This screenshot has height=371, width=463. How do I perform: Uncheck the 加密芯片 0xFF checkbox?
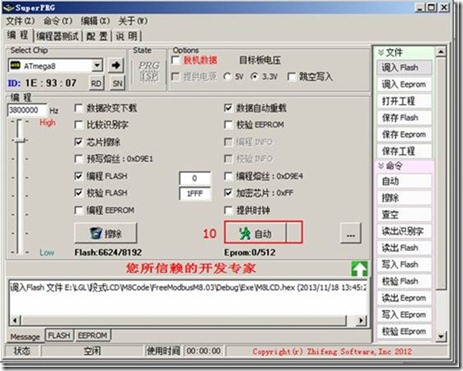point(228,193)
